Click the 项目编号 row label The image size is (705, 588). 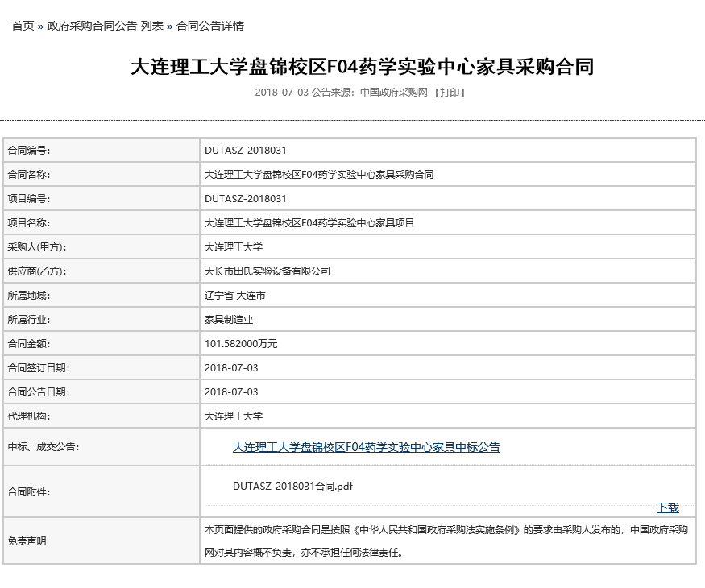(28, 199)
